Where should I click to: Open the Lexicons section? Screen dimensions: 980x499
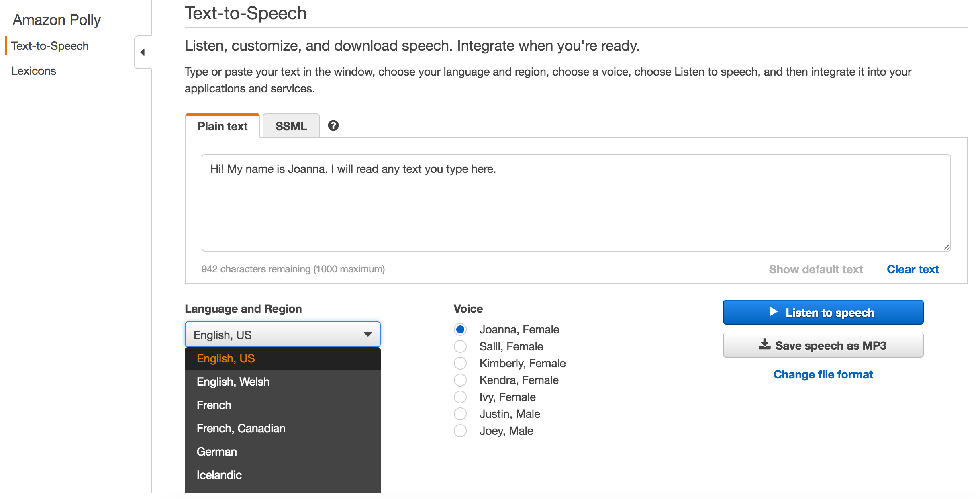34,71
